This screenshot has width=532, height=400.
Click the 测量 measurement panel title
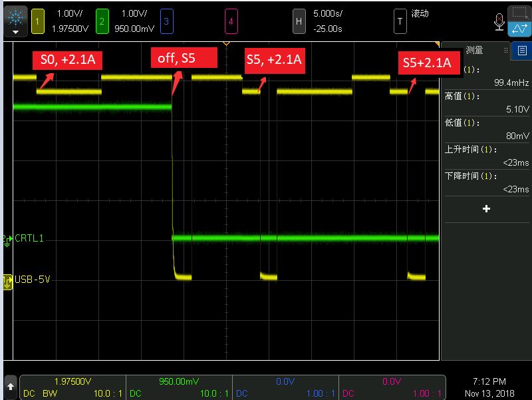[474, 51]
